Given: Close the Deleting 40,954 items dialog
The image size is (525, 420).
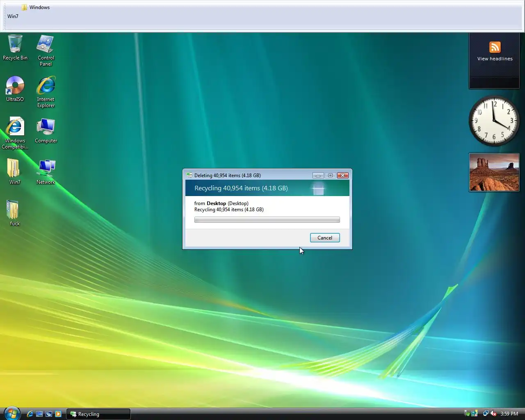Looking at the screenshot, I should coord(343,175).
